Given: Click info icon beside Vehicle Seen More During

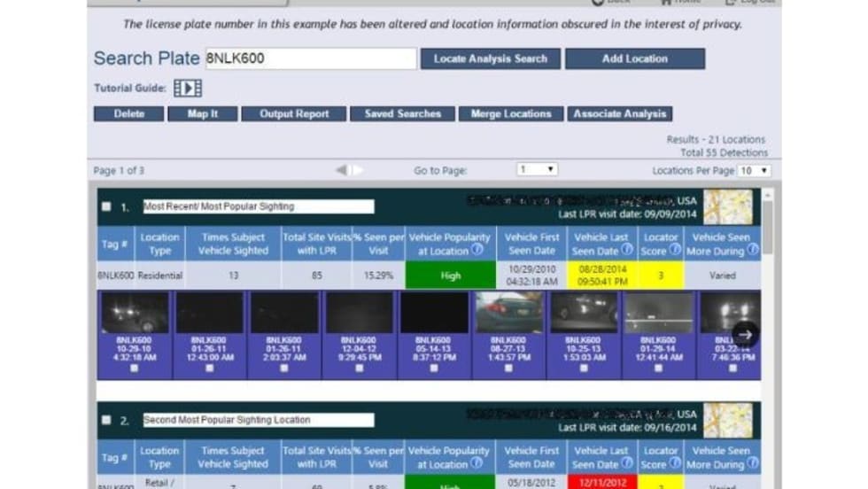Looking at the screenshot, I should (752, 251).
